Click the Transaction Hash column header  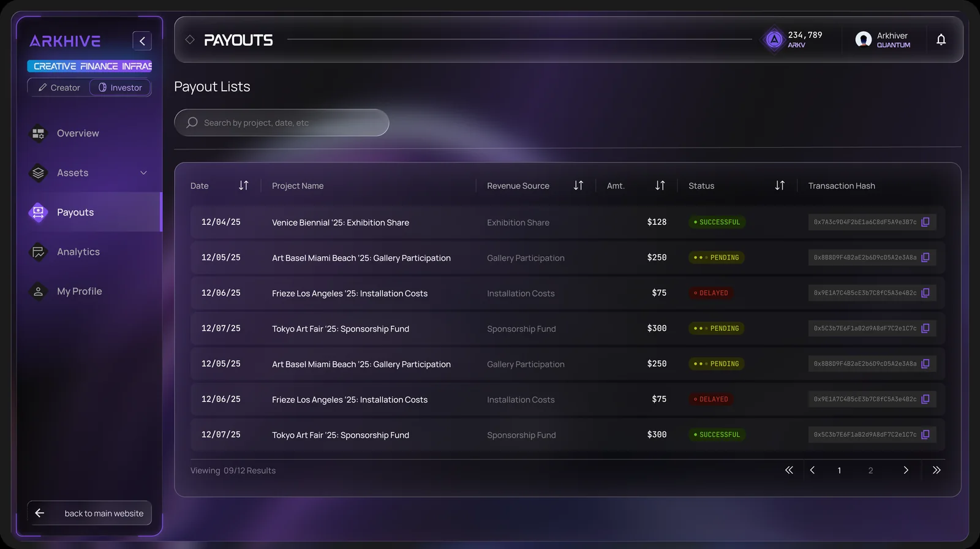[842, 186]
